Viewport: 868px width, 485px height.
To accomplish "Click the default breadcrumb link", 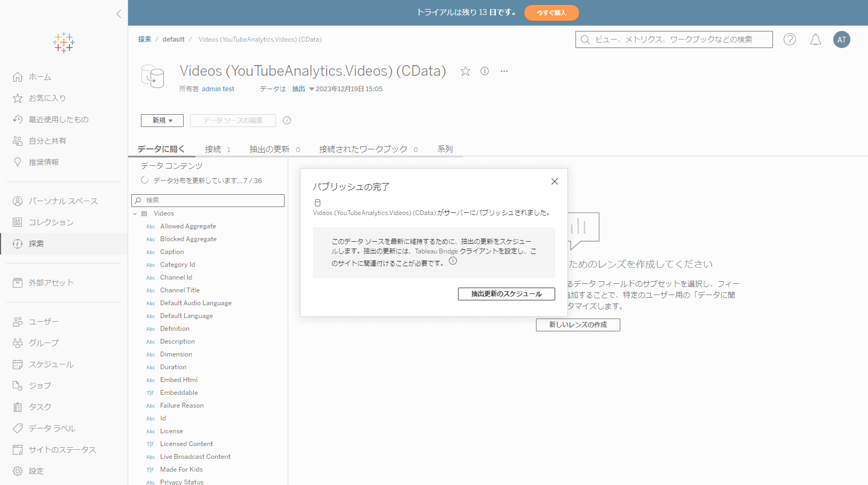I will 173,39.
